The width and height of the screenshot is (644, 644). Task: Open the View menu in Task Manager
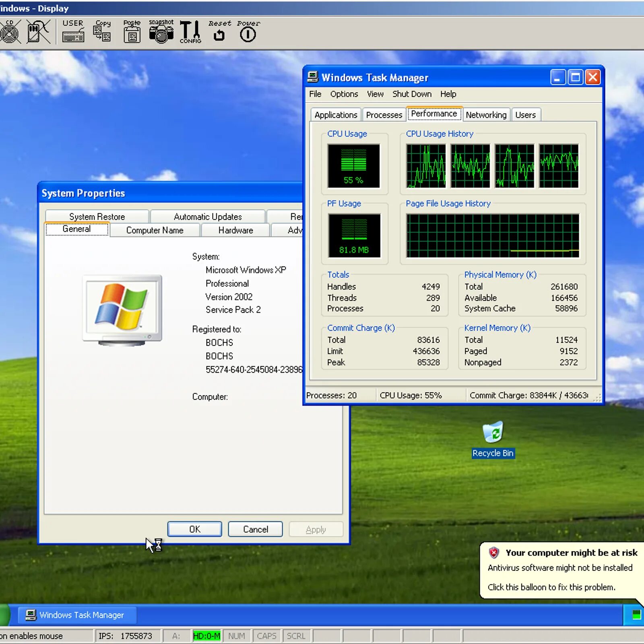pyautogui.click(x=375, y=94)
